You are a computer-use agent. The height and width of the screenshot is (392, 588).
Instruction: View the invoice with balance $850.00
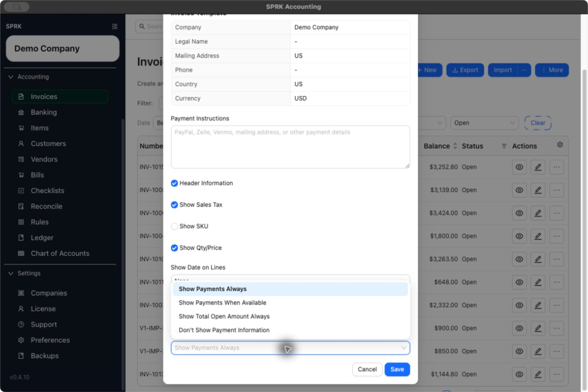pos(520,352)
